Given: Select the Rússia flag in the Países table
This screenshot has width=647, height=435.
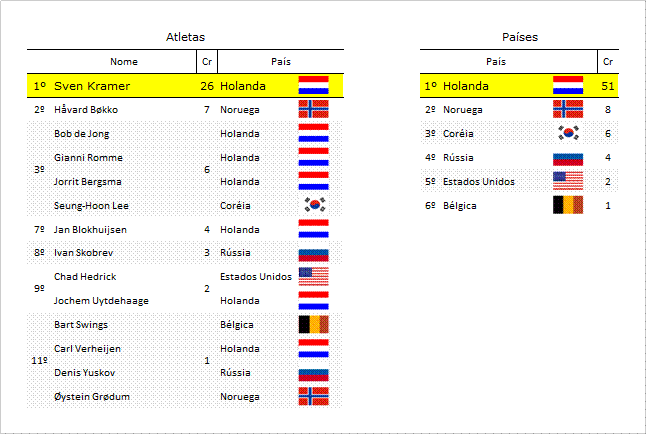Looking at the screenshot, I should pyautogui.click(x=568, y=159).
